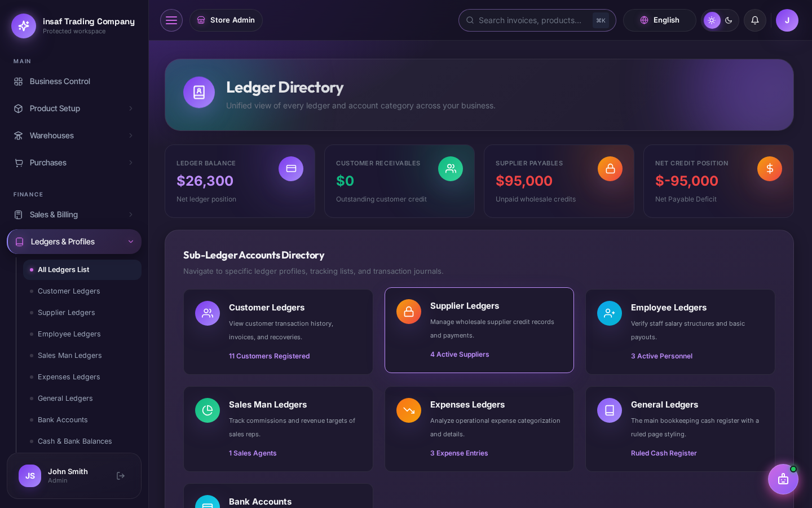This screenshot has width=812, height=508.
Task: Click 11 Customers Registered link
Action: pos(269,356)
